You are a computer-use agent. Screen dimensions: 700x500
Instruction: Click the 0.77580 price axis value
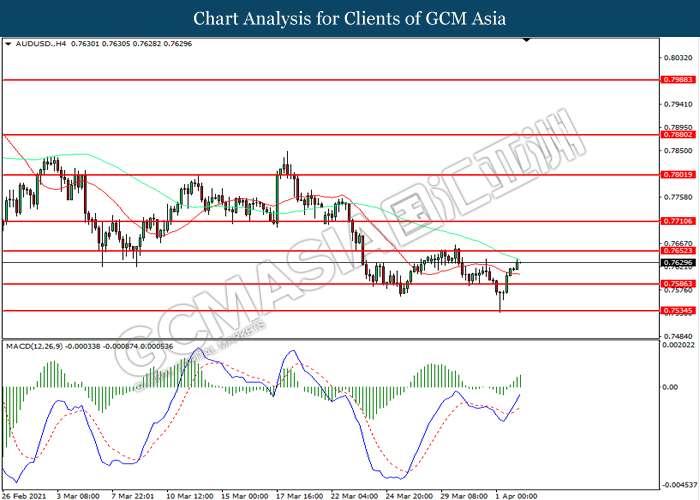click(678, 197)
